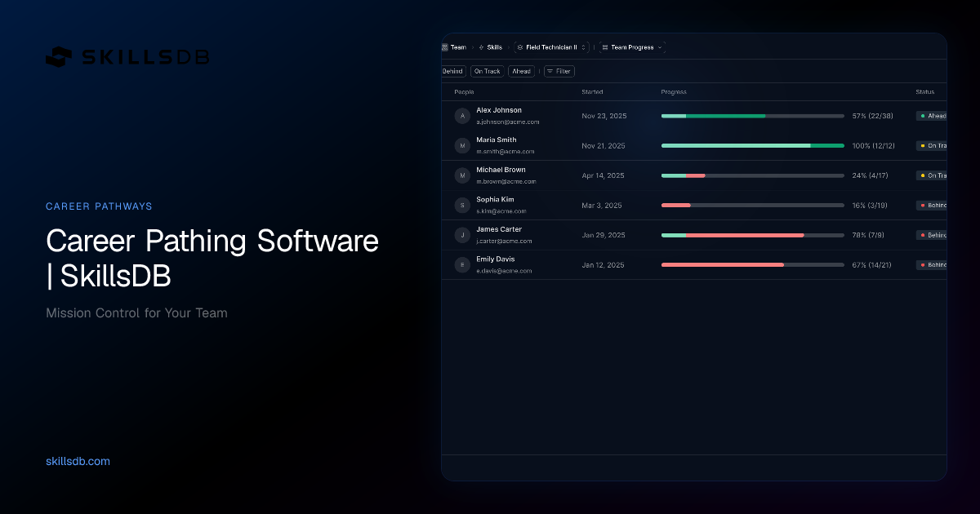
Task: Click the Jan 12, 2025 start date
Action: pyautogui.click(x=603, y=264)
